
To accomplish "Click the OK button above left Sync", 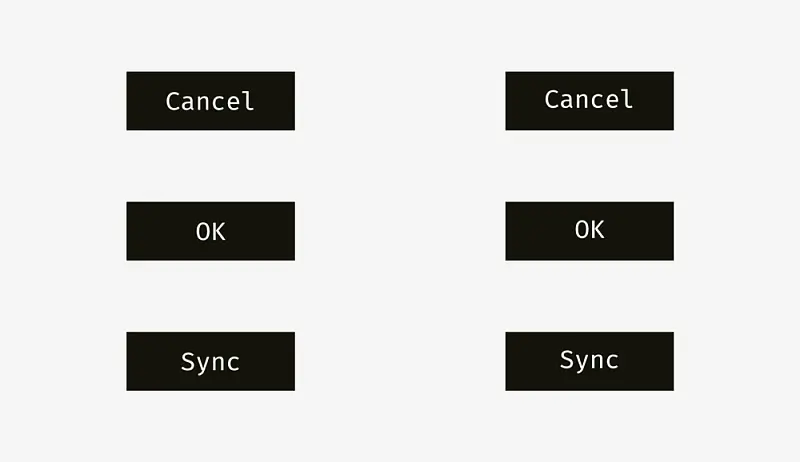I will [x=211, y=231].
